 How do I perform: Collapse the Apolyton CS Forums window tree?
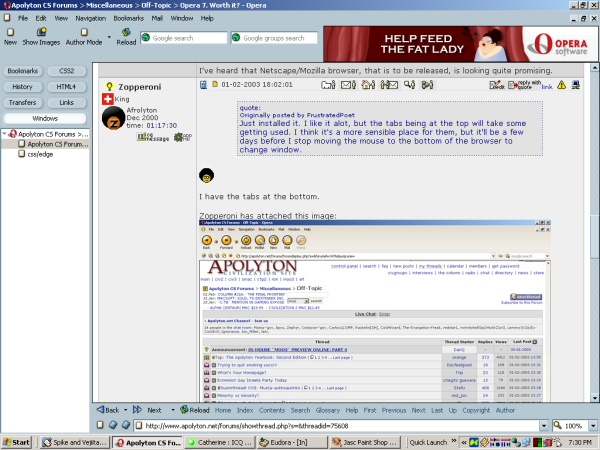coord(4,133)
